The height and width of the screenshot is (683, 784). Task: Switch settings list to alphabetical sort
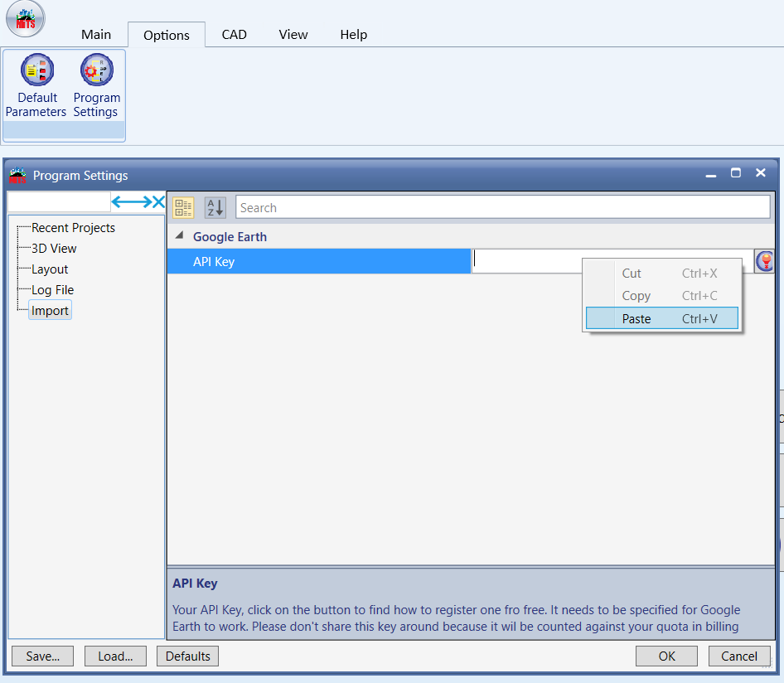214,207
